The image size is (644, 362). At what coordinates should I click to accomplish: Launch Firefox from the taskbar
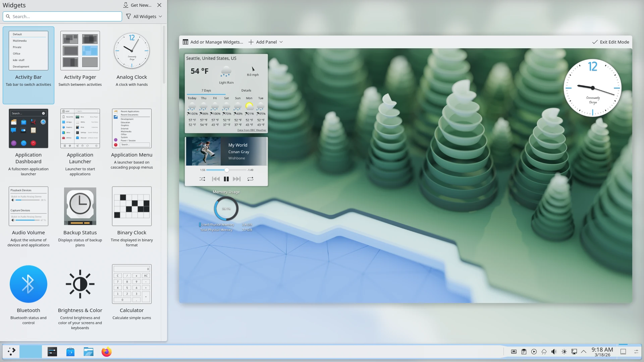click(107, 352)
